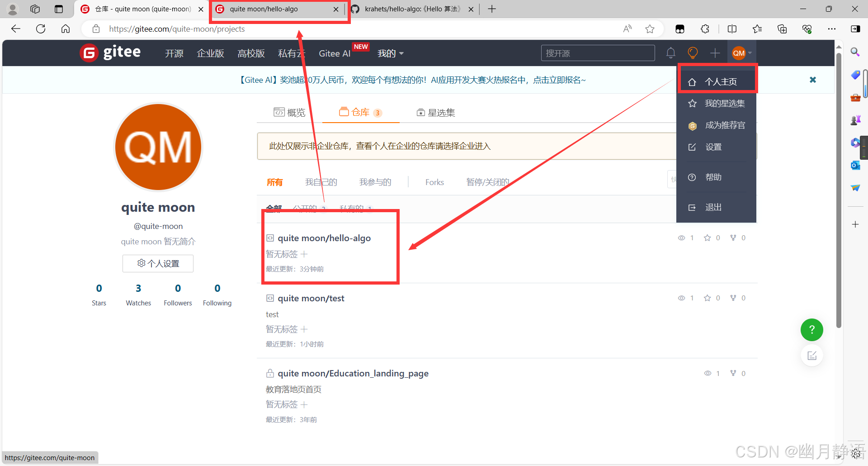Click the orange lightbulb icon in header

[693, 53]
